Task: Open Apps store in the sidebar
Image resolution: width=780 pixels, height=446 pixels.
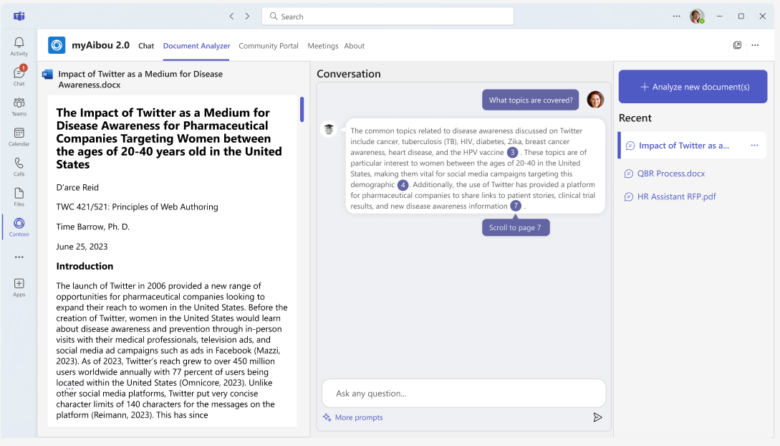Action: tap(19, 287)
